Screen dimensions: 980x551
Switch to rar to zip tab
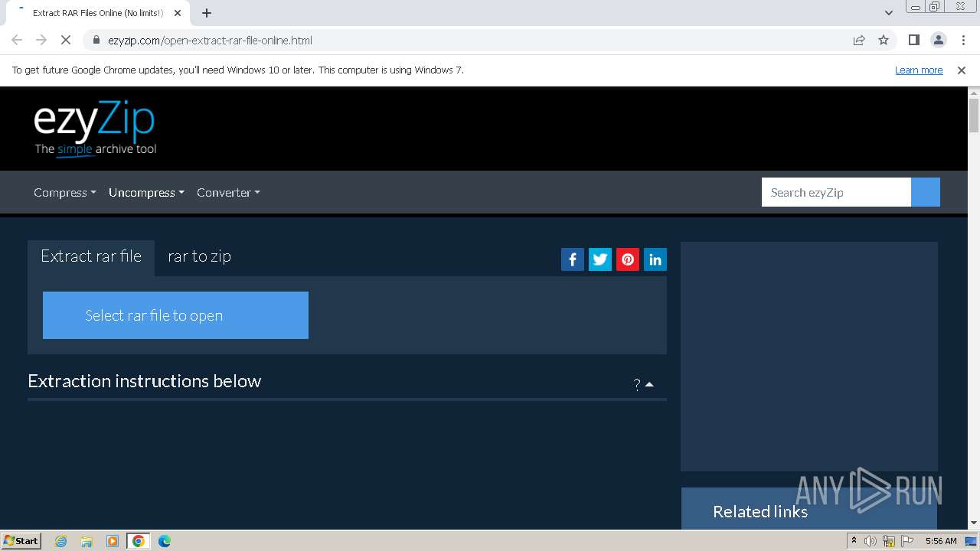tap(199, 256)
